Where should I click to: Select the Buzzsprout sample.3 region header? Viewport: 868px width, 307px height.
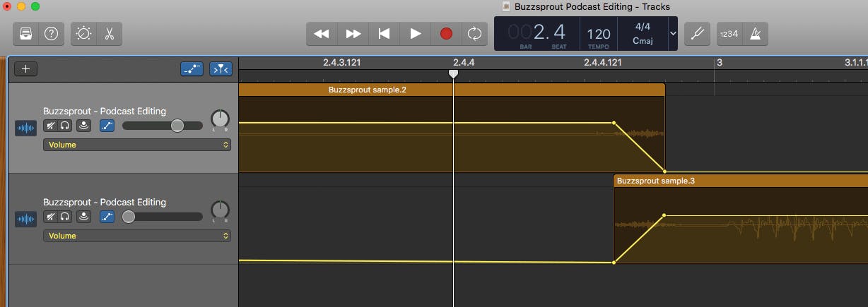[x=735, y=181]
